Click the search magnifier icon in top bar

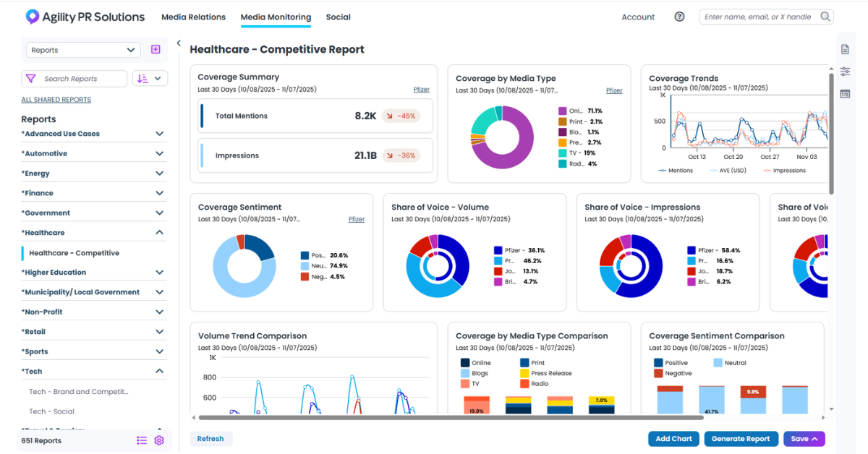825,17
